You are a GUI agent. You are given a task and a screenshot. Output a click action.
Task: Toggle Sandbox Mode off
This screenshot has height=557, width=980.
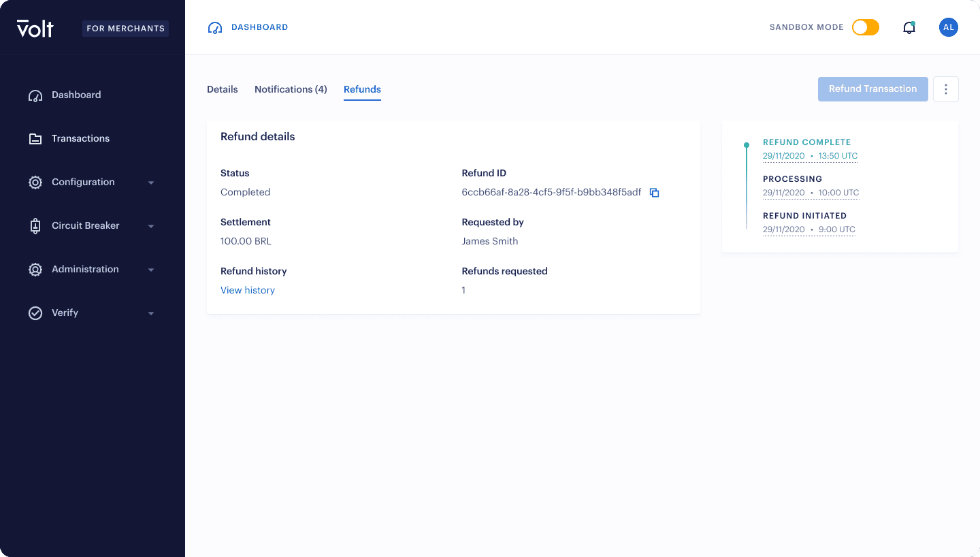click(x=865, y=27)
